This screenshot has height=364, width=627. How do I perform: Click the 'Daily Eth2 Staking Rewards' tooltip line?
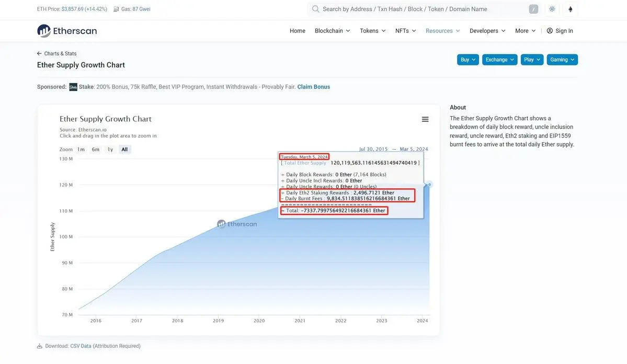[338, 193]
